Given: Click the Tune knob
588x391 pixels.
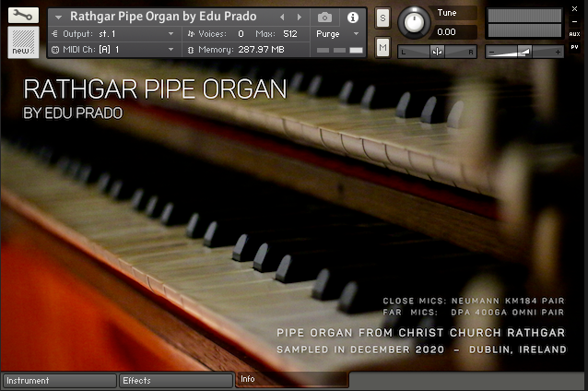Looking at the screenshot, I should coord(415,22).
